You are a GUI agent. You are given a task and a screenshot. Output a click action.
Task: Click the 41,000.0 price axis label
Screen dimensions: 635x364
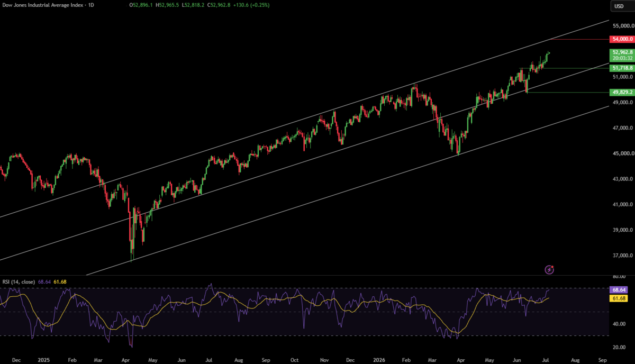623,204
